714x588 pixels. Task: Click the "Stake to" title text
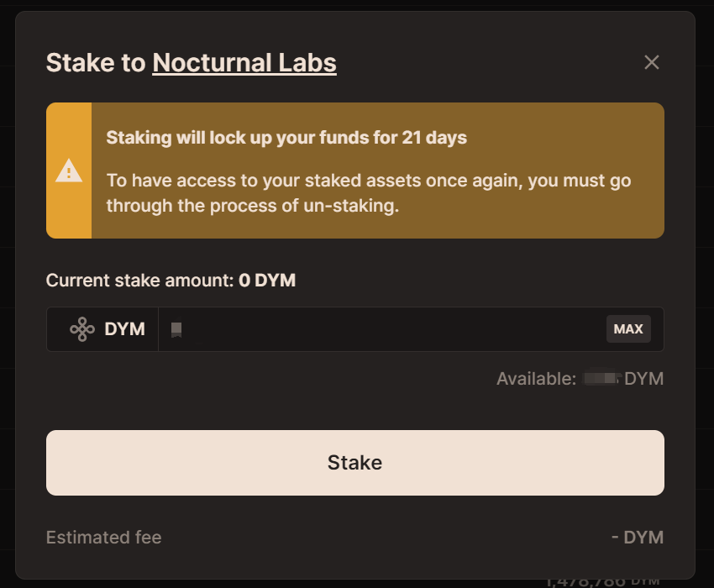click(96, 62)
